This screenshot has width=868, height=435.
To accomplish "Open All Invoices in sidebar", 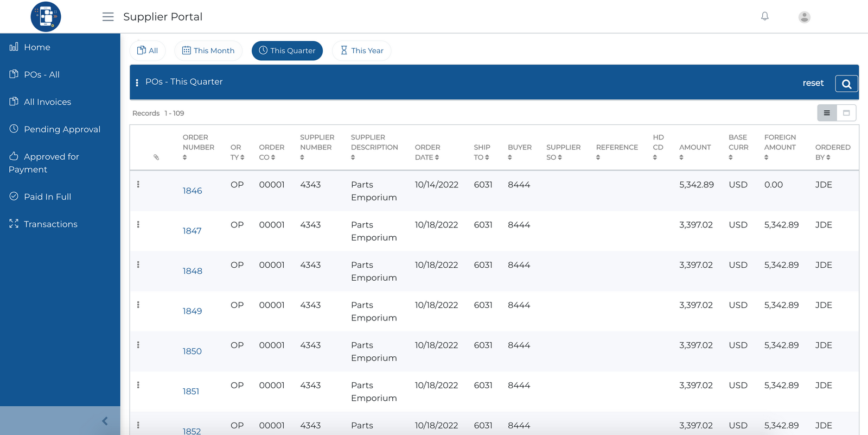I will (x=47, y=102).
